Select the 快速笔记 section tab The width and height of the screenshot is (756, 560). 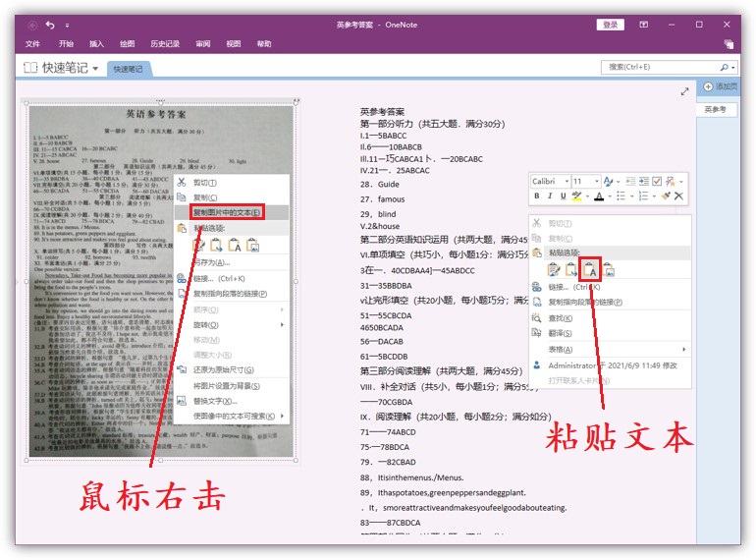129,69
